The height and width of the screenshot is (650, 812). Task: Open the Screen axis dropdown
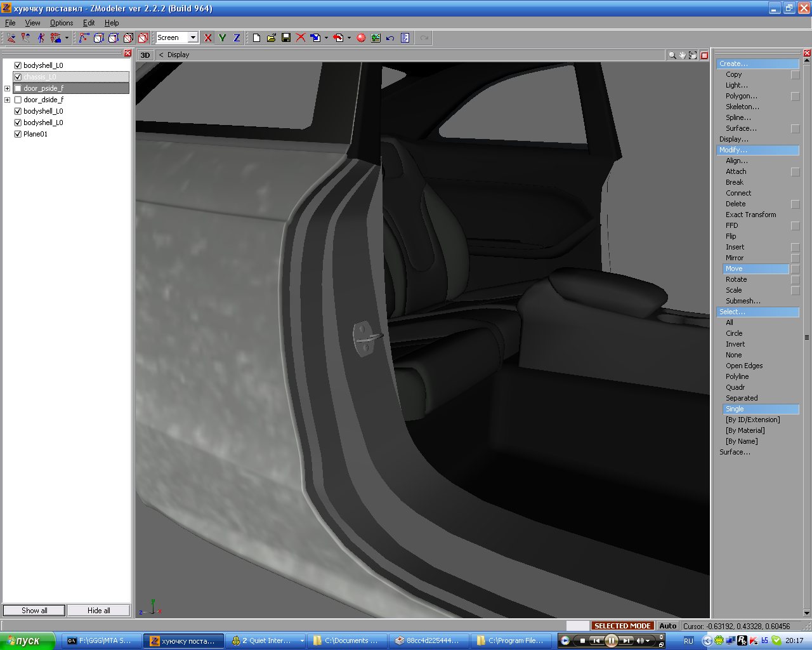point(193,38)
